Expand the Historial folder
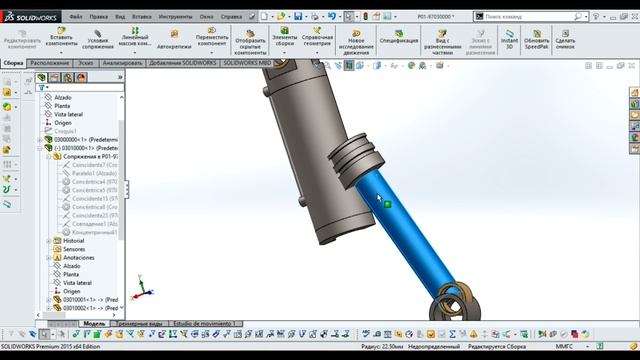The image size is (640, 360). point(49,241)
